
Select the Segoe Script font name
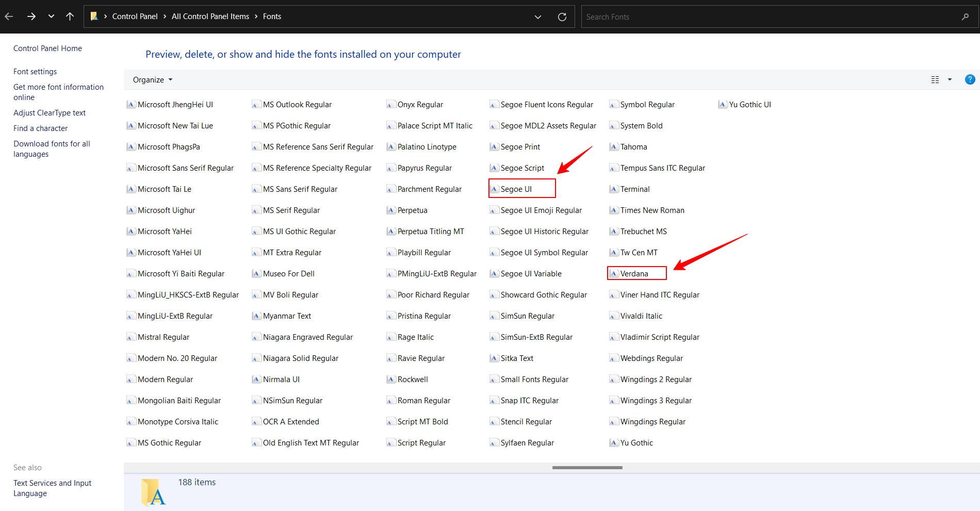(x=522, y=168)
